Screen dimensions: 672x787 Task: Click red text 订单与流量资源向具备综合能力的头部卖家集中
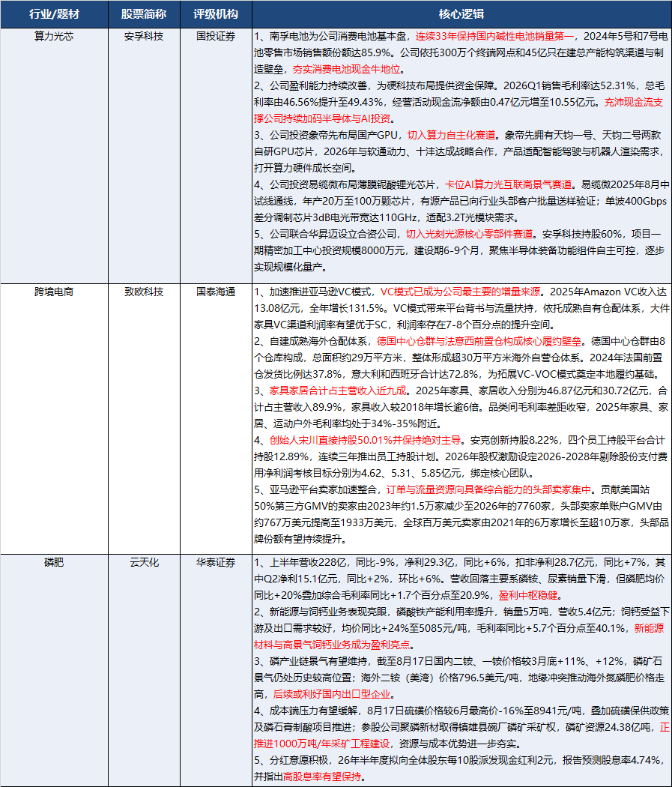[489, 489]
